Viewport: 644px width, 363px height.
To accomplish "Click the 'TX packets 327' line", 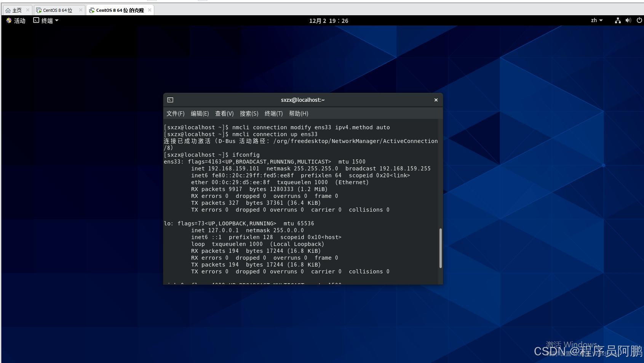I will click(256, 203).
